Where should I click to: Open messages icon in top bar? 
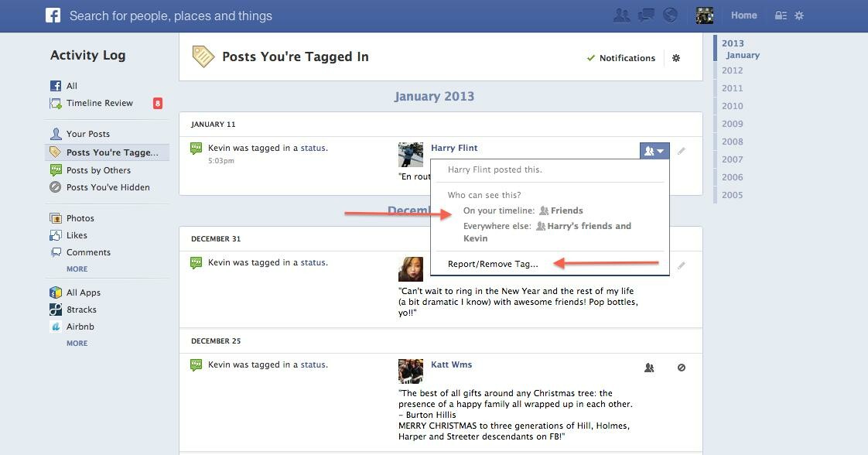click(646, 15)
